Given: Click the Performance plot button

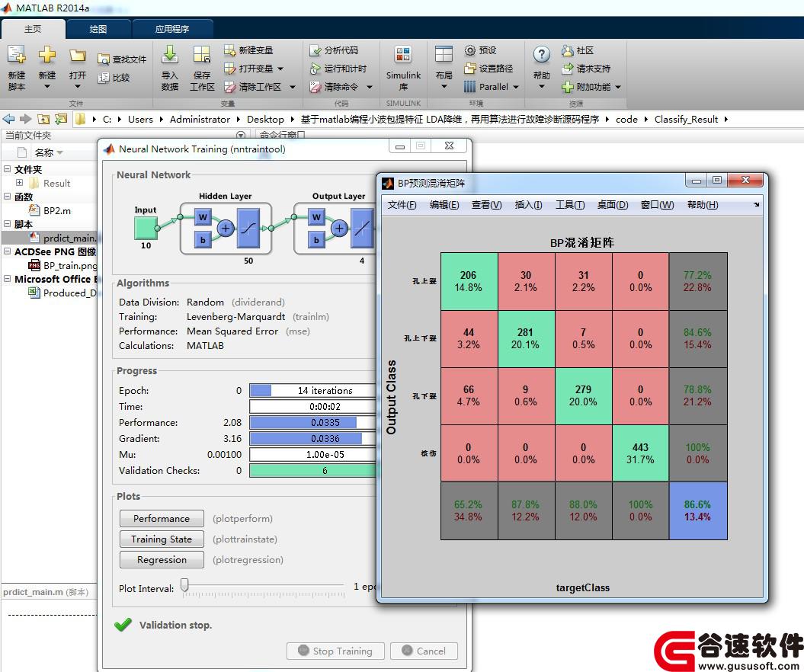Looking at the screenshot, I should (162, 518).
